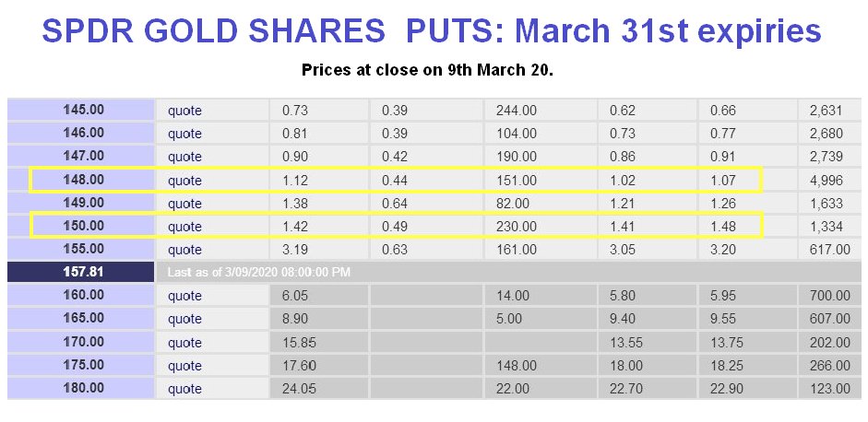Open the quote link for strike 160.00
Image resolution: width=868 pixels, height=422 pixels.
pyautogui.click(x=184, y=296)
